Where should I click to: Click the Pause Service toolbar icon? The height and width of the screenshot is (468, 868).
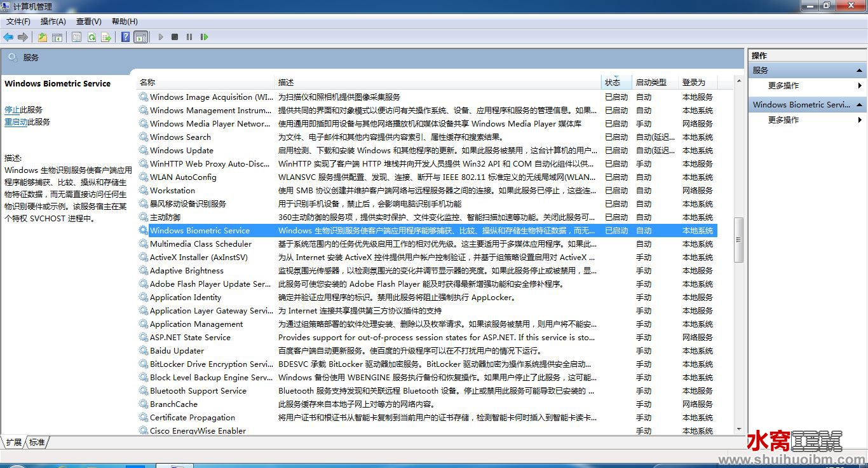(x=189, y=38)
